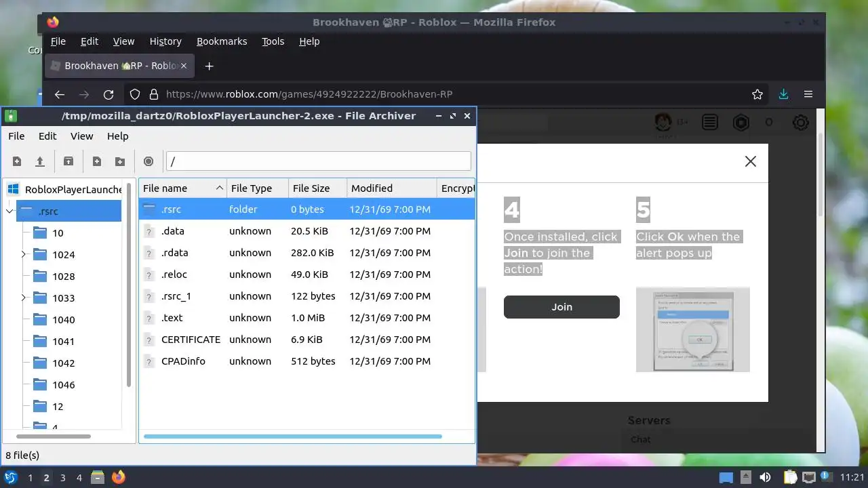Open Tools menu in Firefox
The width and height of the screenshot is (868, 488).
coord(273,41)
